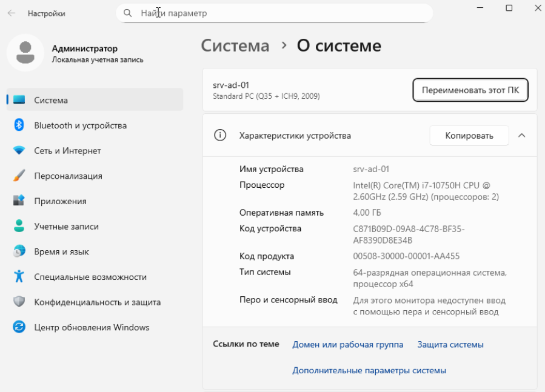This screenshot has height=392, width=545.
Task: Click the device ID C871B09D value
Action: 409,234
